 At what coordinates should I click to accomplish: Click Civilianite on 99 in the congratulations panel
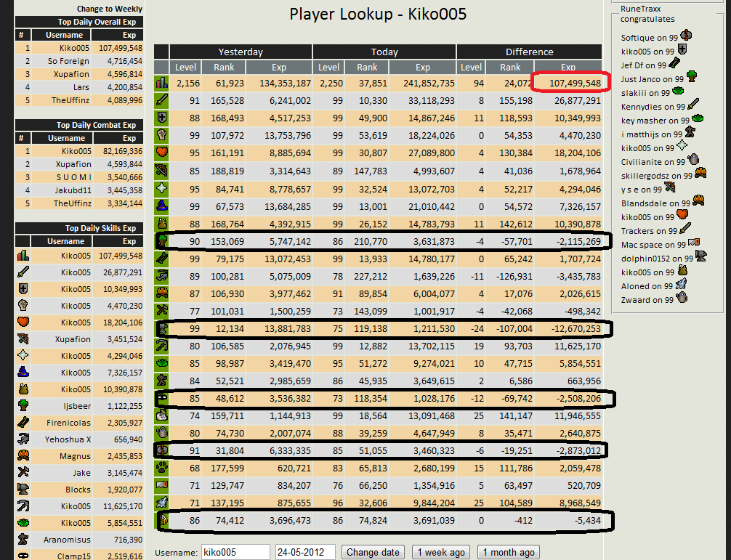pyautogui.click(x=653, y=162)
